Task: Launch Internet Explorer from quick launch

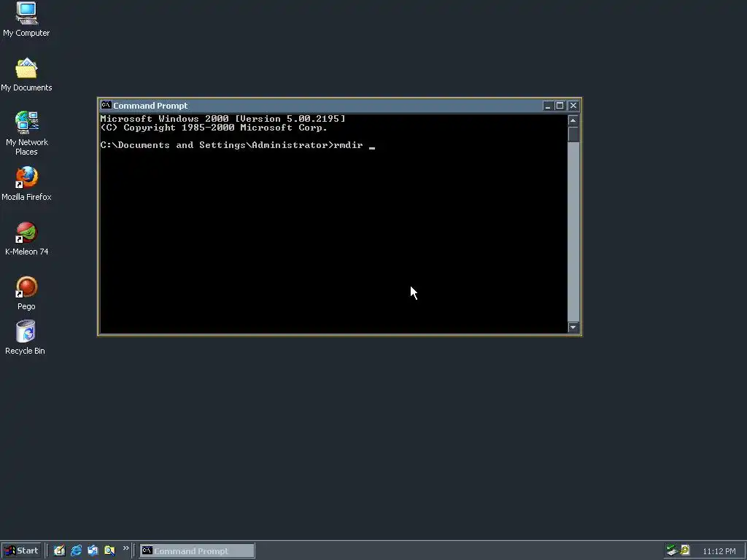Action: pos(76,551)
